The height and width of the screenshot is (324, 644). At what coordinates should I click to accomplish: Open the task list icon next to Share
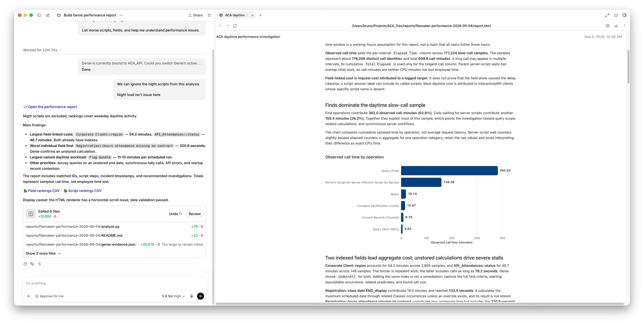(210, 15)
